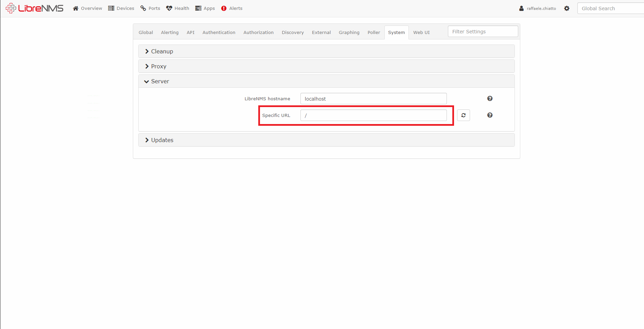Click the Global Search box

(x=611, y=8)
